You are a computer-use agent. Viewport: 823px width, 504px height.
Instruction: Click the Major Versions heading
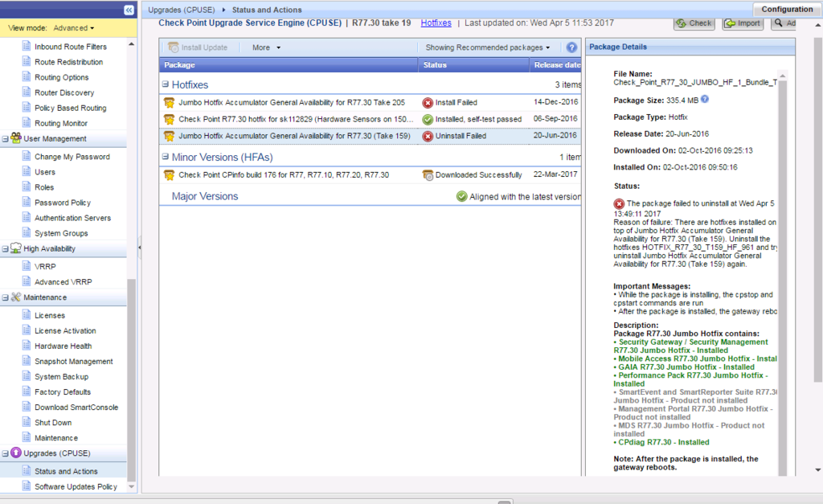click(205, 196)
